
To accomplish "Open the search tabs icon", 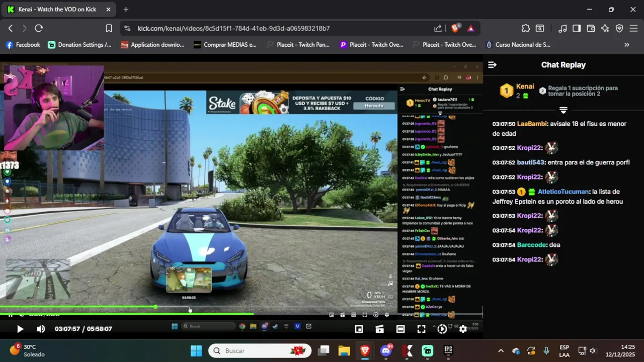I will coord(540,28).
